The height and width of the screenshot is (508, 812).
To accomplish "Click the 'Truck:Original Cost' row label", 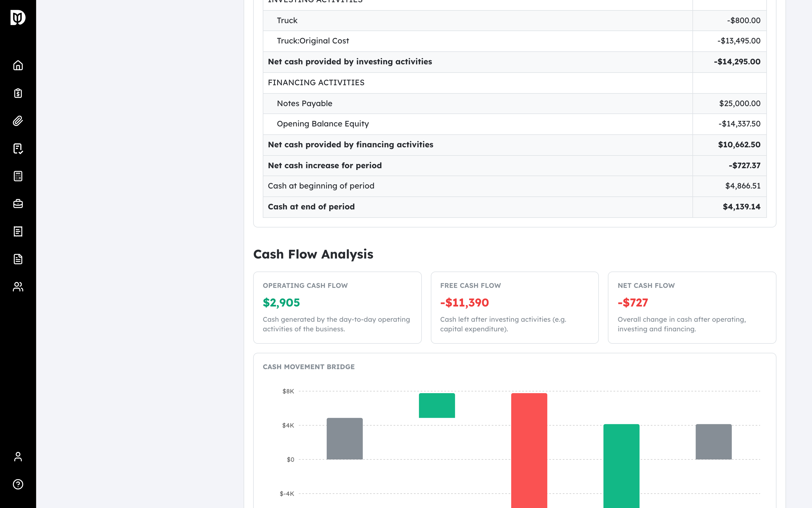I will [x=313, y=41].
